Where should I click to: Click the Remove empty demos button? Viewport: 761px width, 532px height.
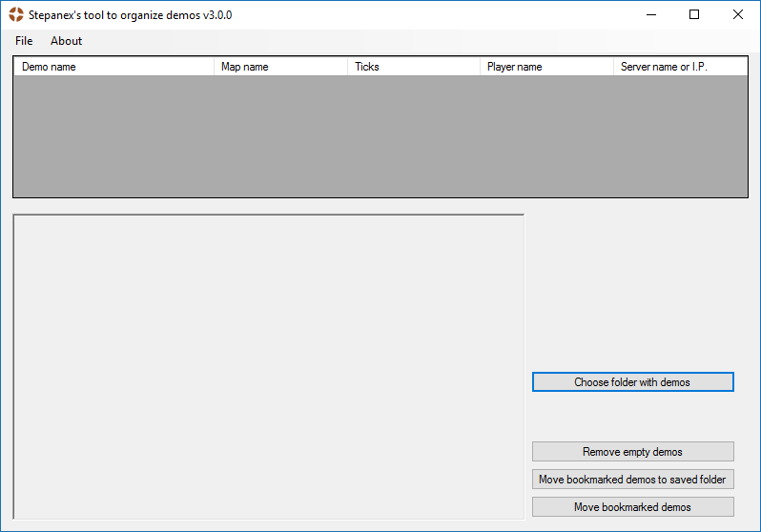[x=633, y=451]
